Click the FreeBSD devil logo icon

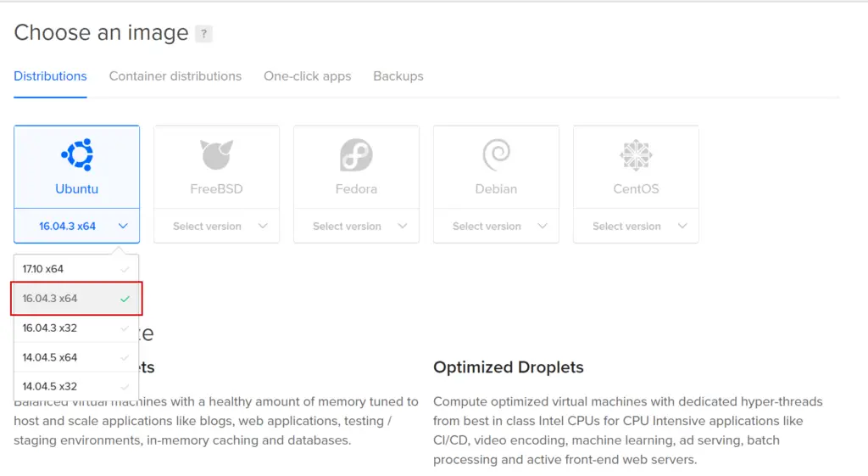[216, 154]
